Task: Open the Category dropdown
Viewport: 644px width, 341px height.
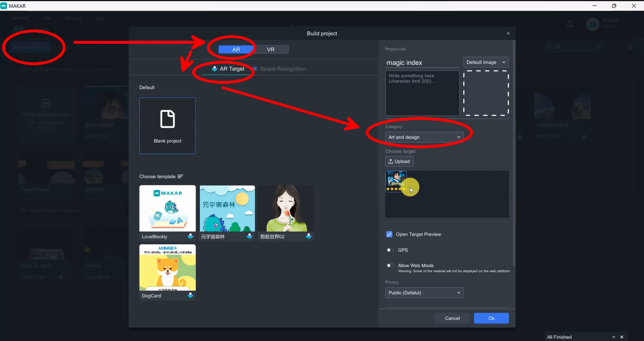Action: coord(424,137)
